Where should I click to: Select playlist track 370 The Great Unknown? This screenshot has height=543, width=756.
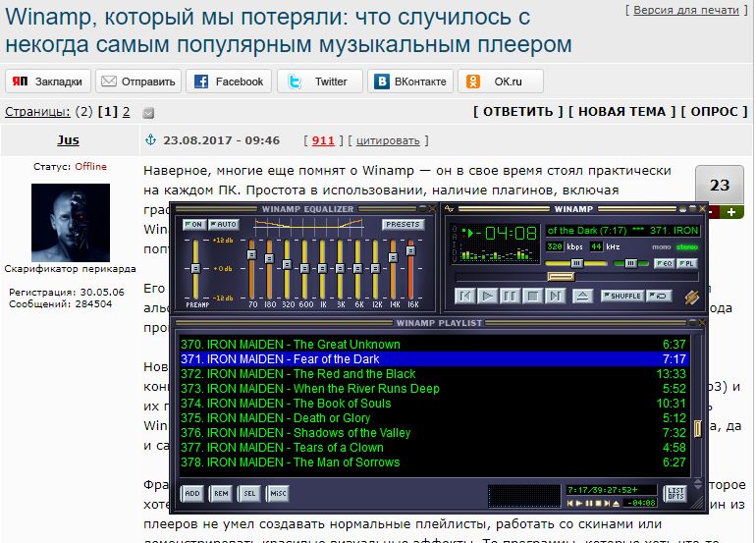(433, 345)
